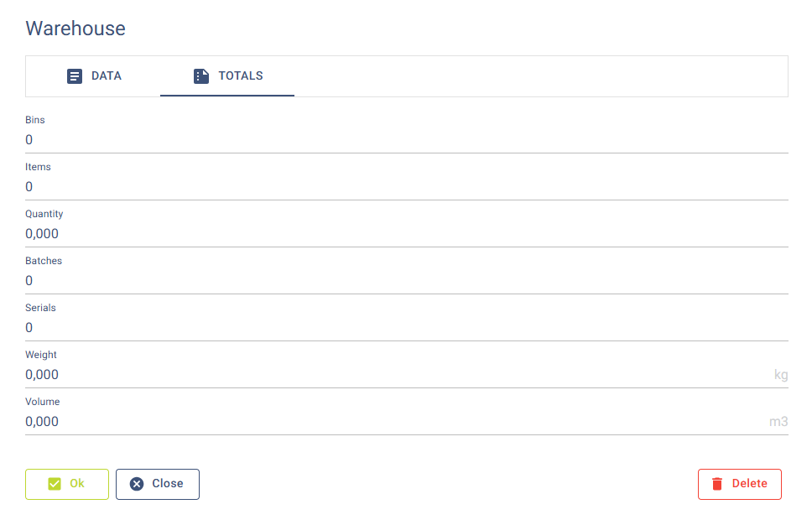Image resolution: width=812 pixels, height=525 pixels.
Task: Click the Bins value field
Action: [406, 140]
